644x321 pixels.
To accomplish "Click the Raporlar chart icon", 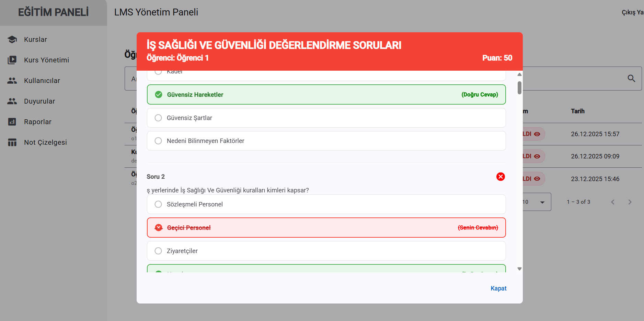I will click(x=12, y=122).
